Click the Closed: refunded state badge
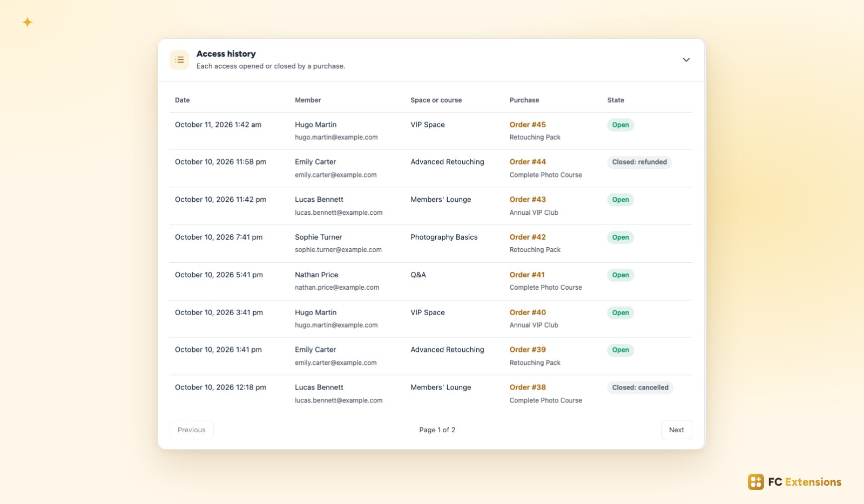 639,162
